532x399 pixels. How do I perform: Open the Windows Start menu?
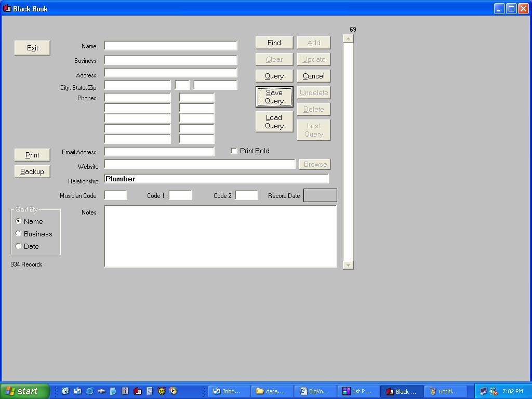pos(25,391)
